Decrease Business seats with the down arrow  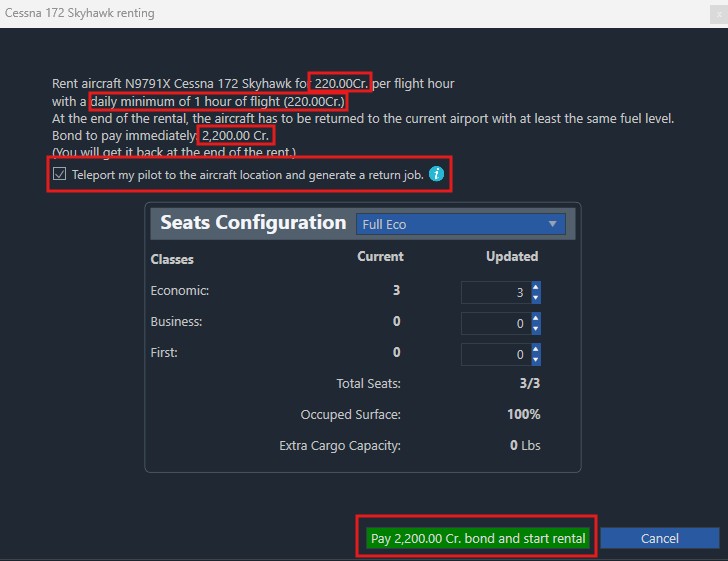(536, 329)
